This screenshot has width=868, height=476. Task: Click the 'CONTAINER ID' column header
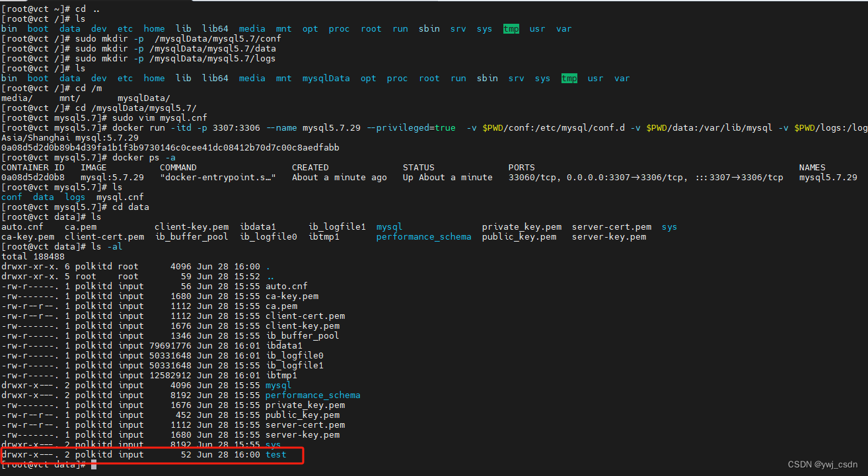(x=33, y=168)
